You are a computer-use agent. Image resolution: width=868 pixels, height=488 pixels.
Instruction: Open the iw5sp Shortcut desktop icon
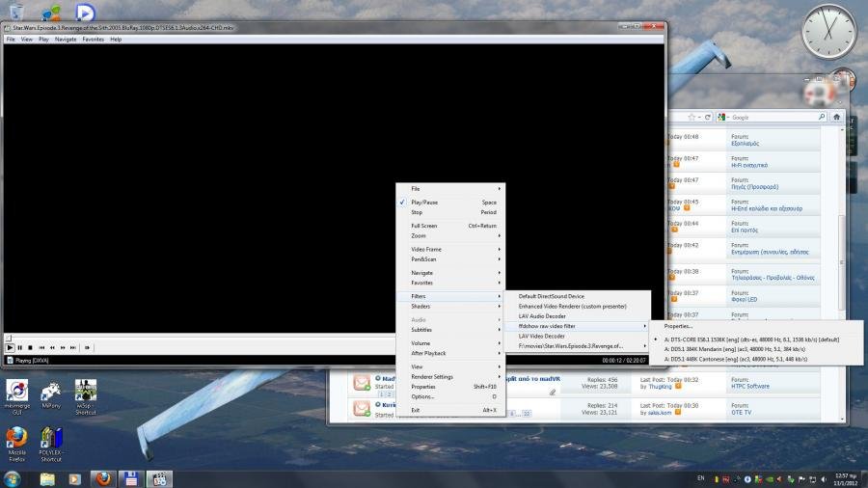(85, 396)
